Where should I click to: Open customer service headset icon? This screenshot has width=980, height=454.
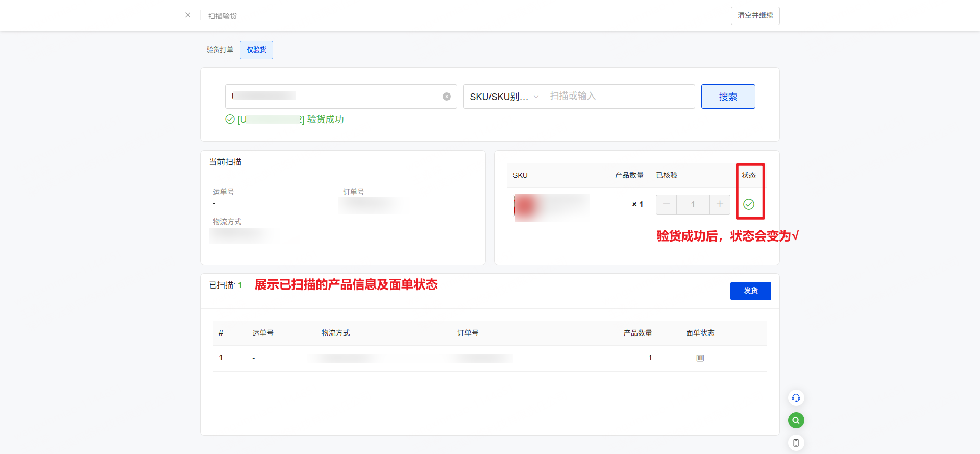point(796,398)
